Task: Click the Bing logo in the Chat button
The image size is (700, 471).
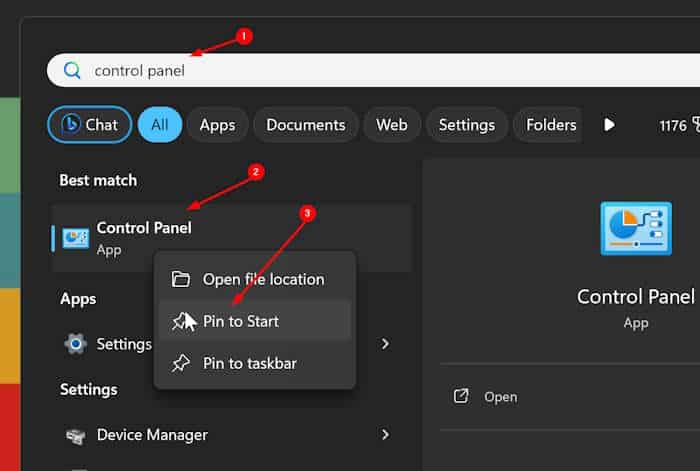Action: pos(71,124)
